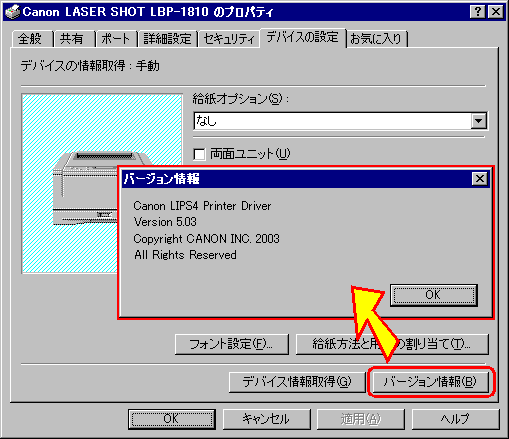Screen dimensions: 509x439
Task: Click the printer icon in title bar
Action: 13,12
